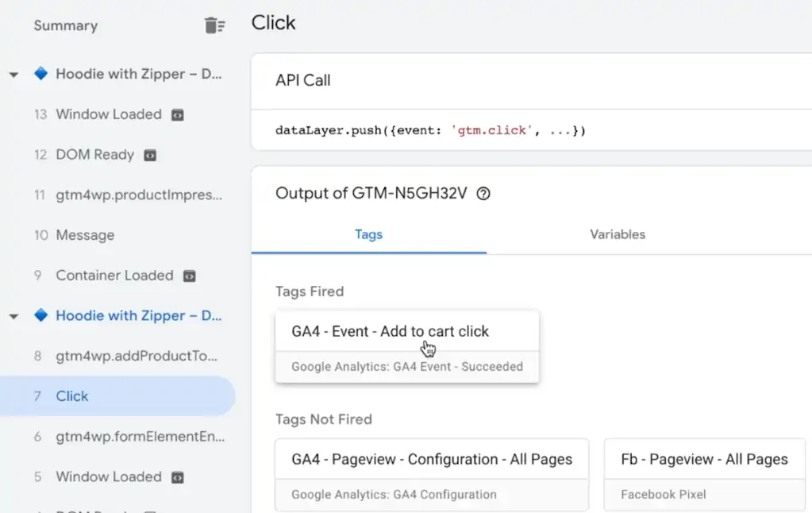Click the code badge beside DOM Ready event 12
812x513 pixels.
coord(149,154)
